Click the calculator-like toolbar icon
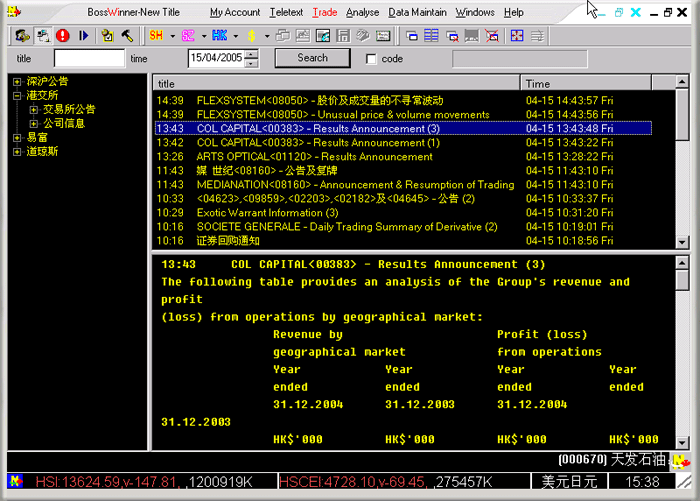The image size is (700, 501). [343, 36]
